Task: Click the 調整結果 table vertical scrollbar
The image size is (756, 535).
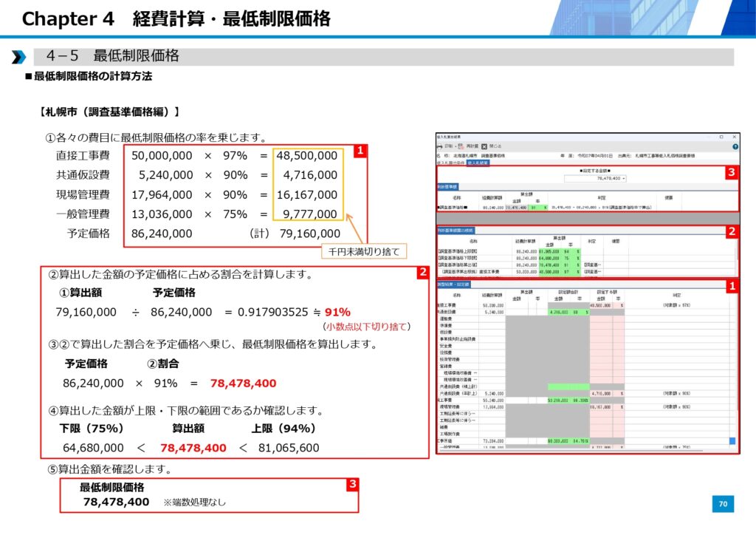Action: pos(732,369)
